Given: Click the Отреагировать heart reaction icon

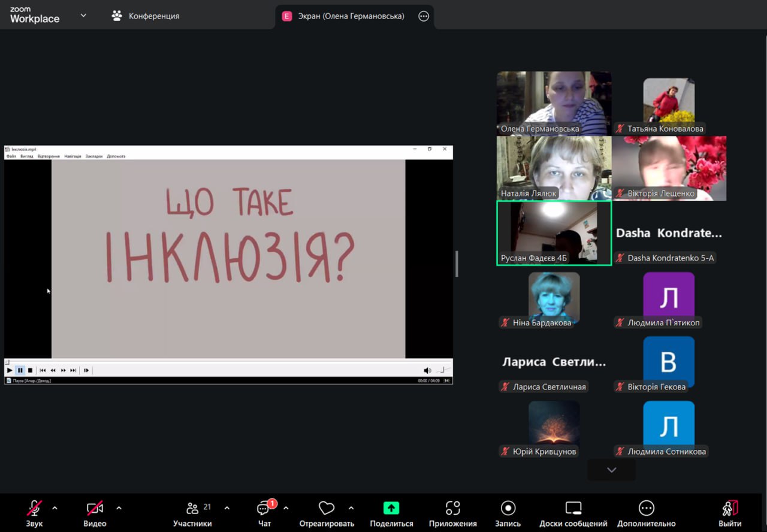Looking at the screenshot, I should (x=327, y=509).
